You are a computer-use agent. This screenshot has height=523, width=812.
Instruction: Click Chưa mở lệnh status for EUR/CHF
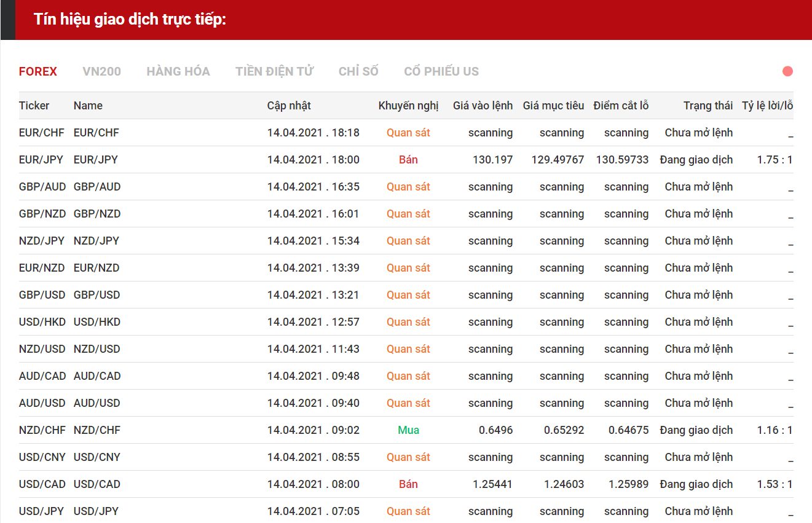click(699, 133)
